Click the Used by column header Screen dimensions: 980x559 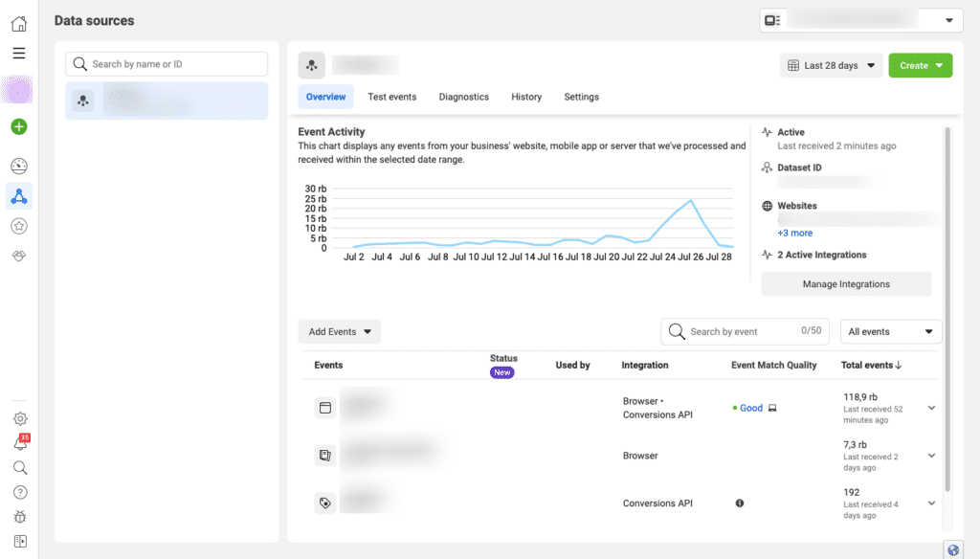click(x=572, y=365)
